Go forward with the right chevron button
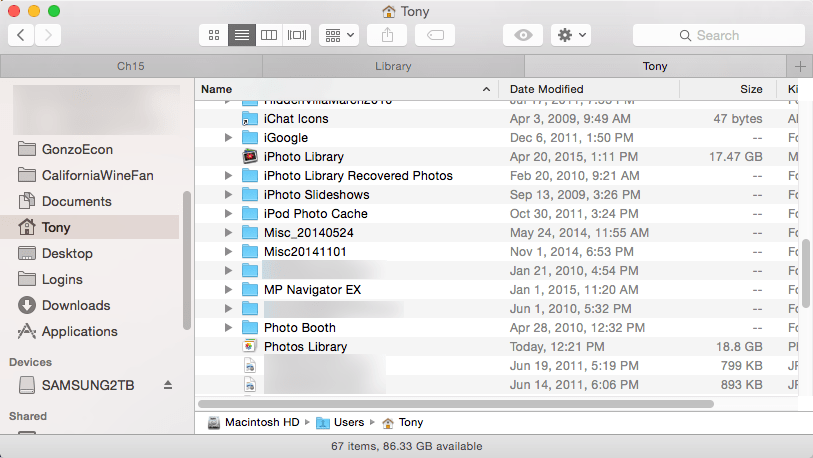The width and height of the screenshot is (813, 458). pos(48,35)
